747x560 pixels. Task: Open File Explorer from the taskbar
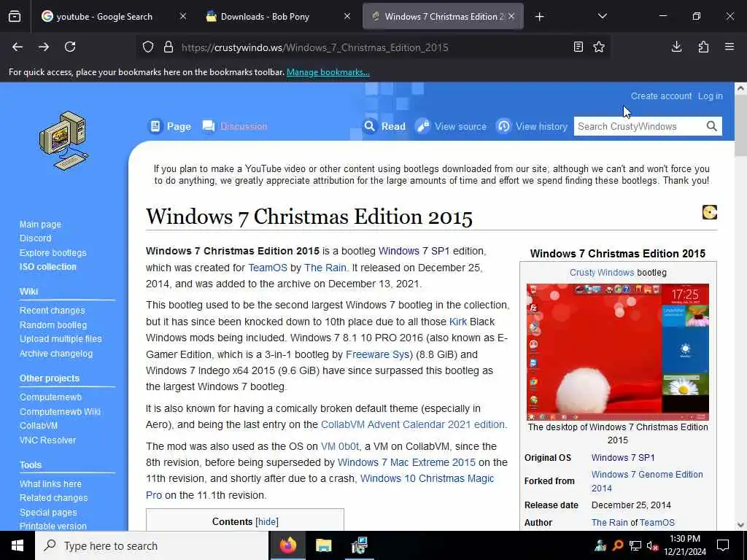click(x=323, y=545)
